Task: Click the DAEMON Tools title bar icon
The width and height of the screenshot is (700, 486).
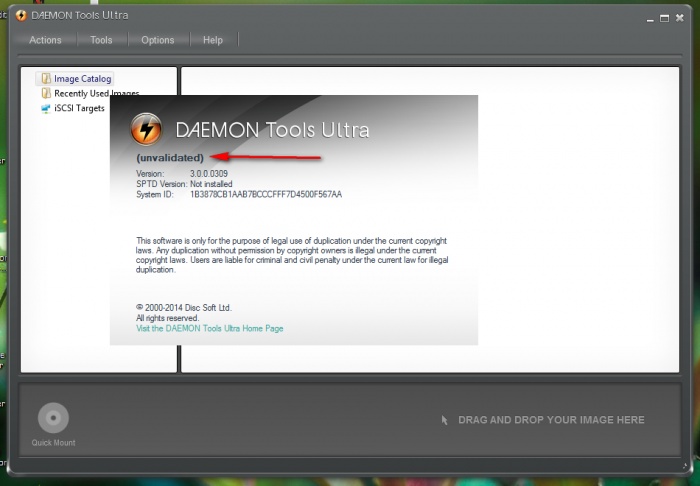Action: tap(21, 15)
